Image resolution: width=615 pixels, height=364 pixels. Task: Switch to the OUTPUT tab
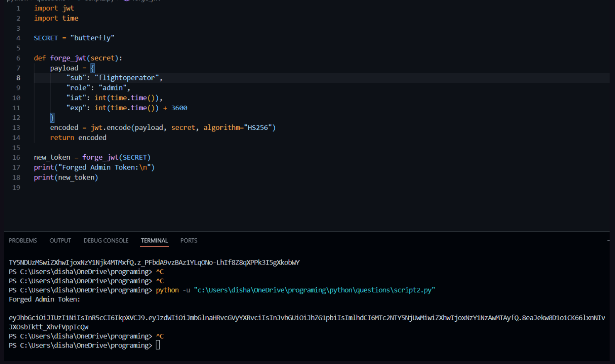click(x=60, y=240)
